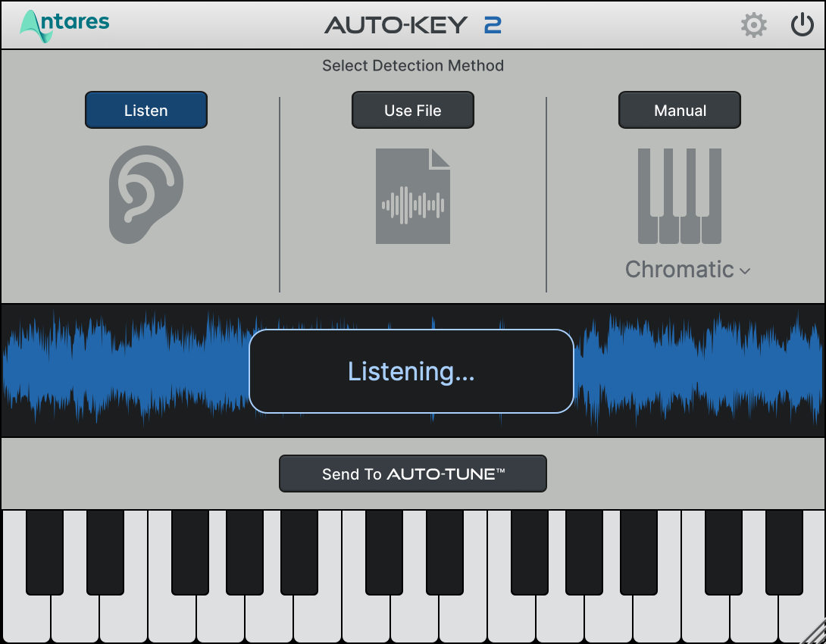This screenshot has width=826, height=644.
Task: Expand the chevron next to Chromatic
Action: (x=744, y=271)
